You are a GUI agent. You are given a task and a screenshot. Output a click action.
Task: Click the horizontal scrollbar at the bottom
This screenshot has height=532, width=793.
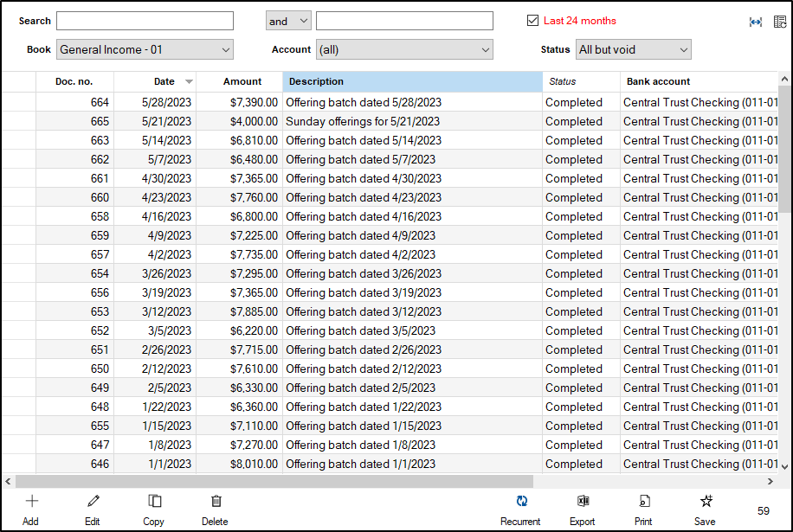[x=274, y=481]
